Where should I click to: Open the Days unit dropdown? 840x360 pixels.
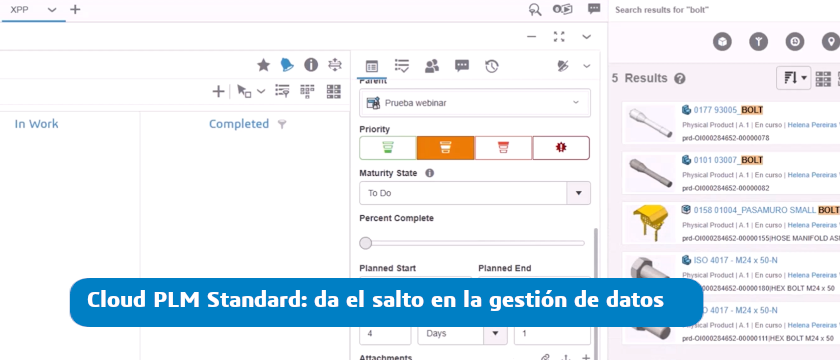pyautogui.click(x=462, y=333)
